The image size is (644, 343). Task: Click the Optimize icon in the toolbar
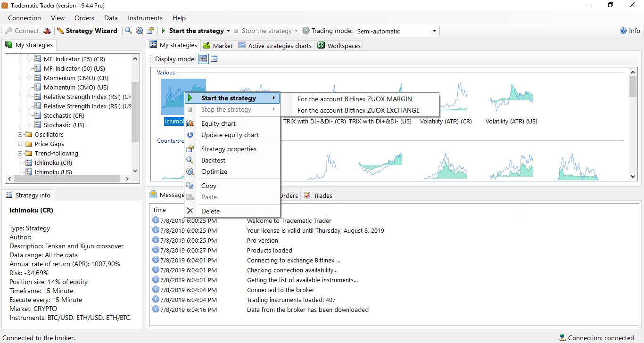[139, 31]
